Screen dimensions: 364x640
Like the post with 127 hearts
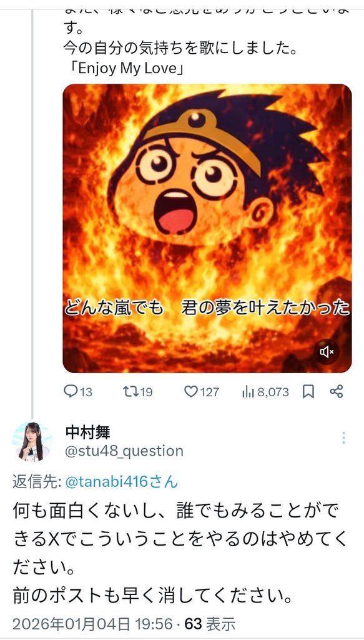[190, 392]
